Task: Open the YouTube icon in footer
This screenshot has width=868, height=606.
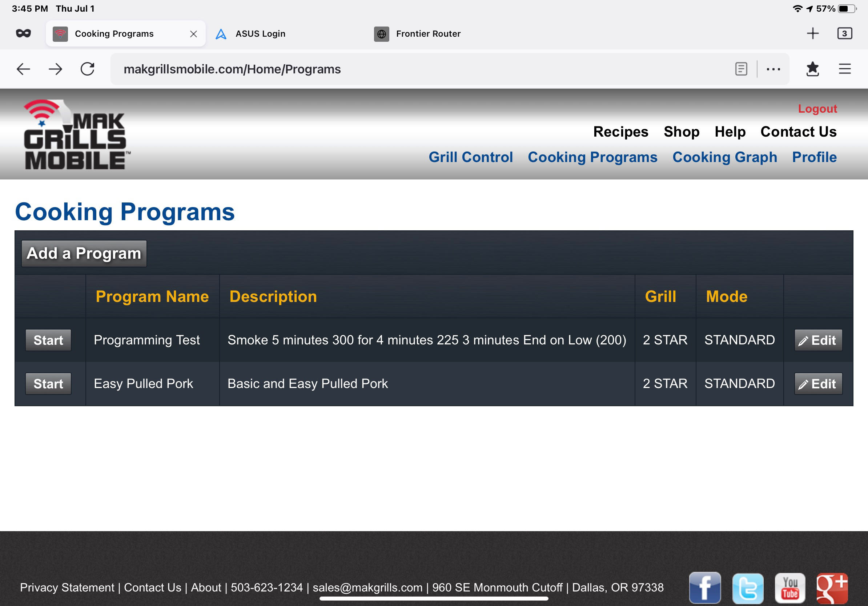Action: 790,587
